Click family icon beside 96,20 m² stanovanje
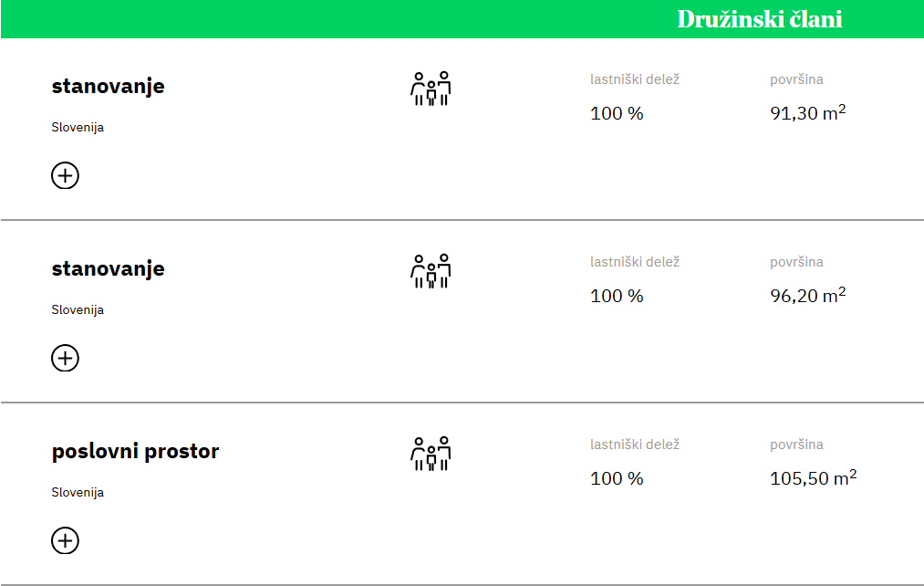 tap(431, 272)
